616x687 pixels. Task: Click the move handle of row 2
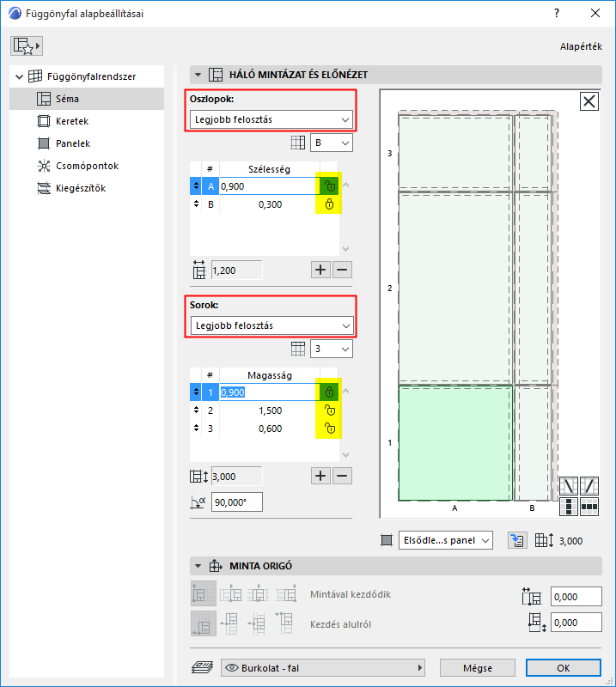(196, 410)
